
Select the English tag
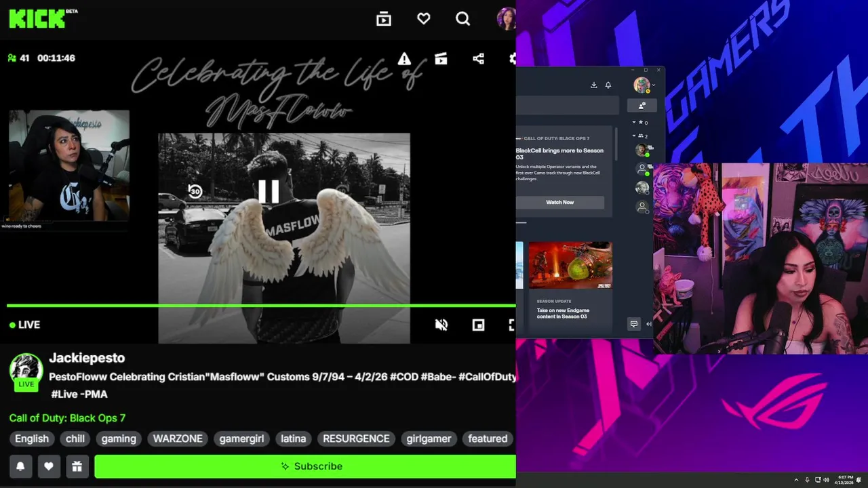pyautogui.click(x=32, y=439)
